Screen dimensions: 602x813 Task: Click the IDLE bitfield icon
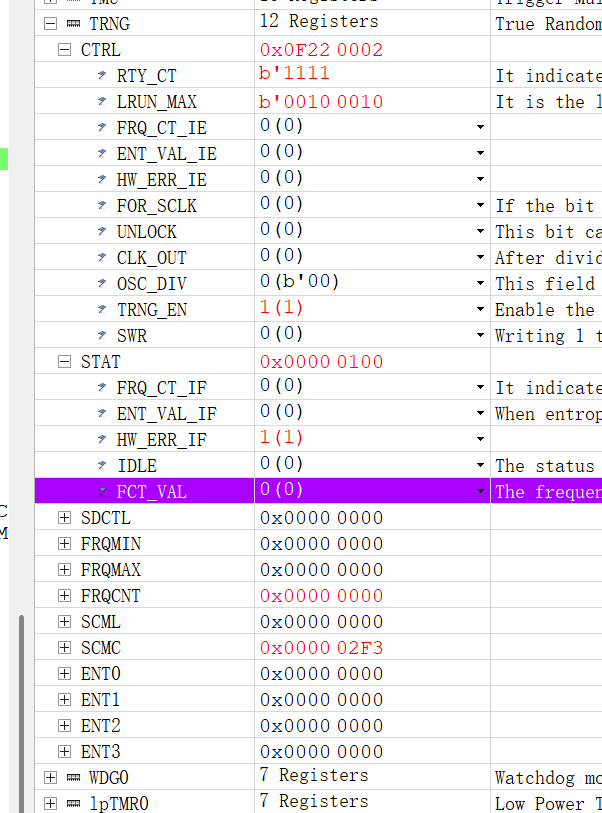(x=102, y=466)
